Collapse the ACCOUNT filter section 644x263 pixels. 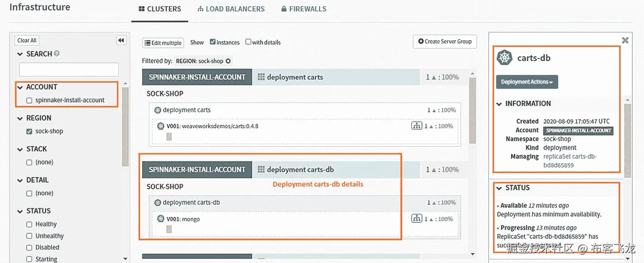click(x=20, y=87)
